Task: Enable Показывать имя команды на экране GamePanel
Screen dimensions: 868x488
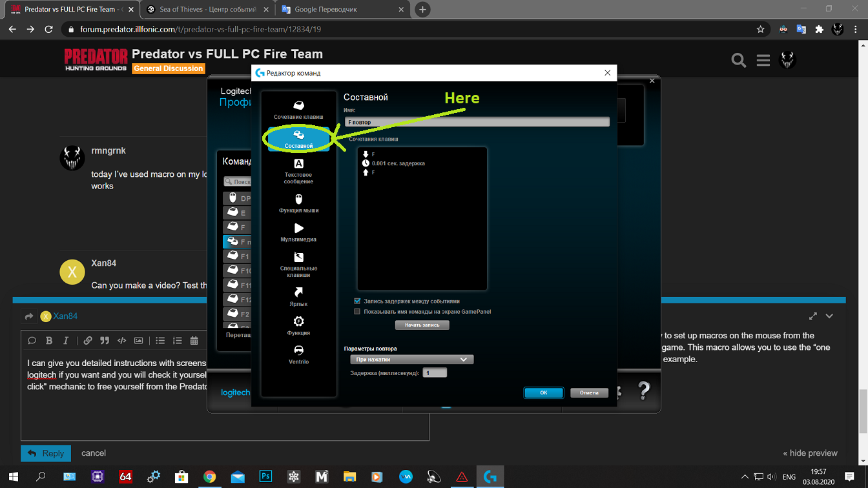Action: coord(357,311)
